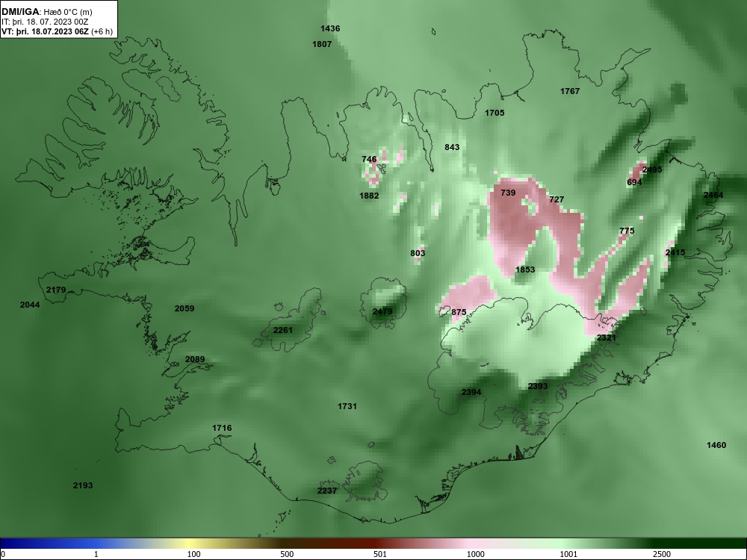Image resolution: width=747 pixels, height=560 pixels.
Task: Click the 1000 tick on the color scale
Action: 475,554
